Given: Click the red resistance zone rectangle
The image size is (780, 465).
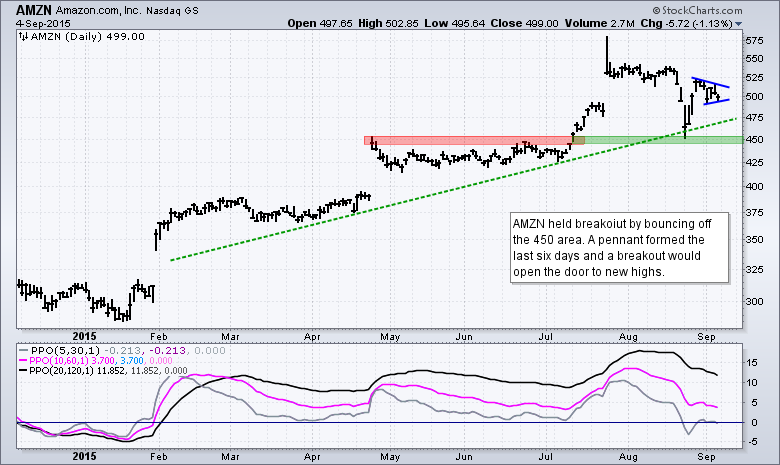Looking at the screenshot, I should (474, 141).
